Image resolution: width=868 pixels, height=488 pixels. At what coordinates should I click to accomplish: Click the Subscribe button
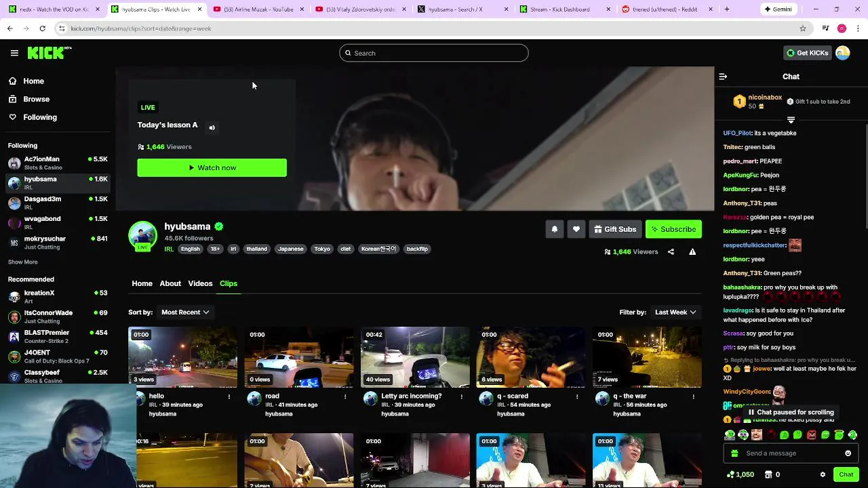(x=673, y=229)
